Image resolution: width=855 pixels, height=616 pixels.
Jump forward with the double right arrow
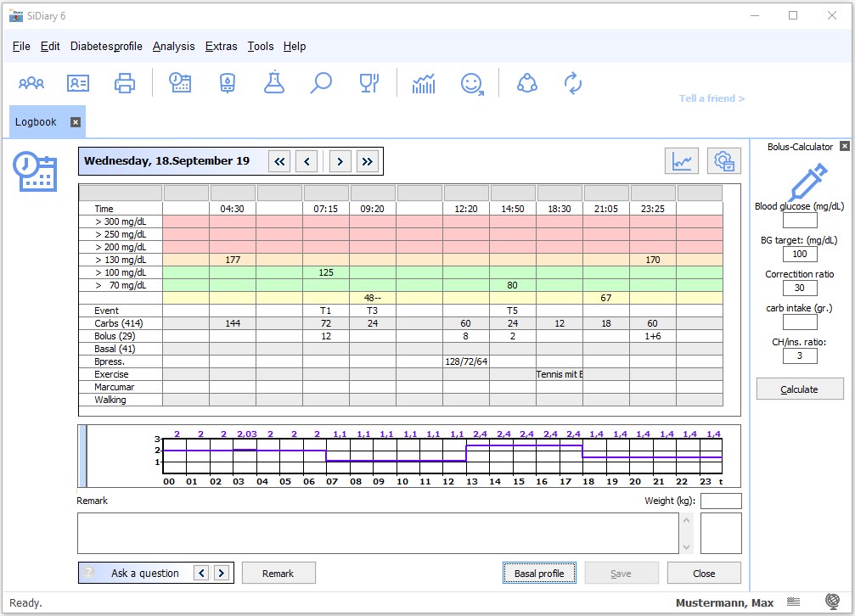point(368,161)
